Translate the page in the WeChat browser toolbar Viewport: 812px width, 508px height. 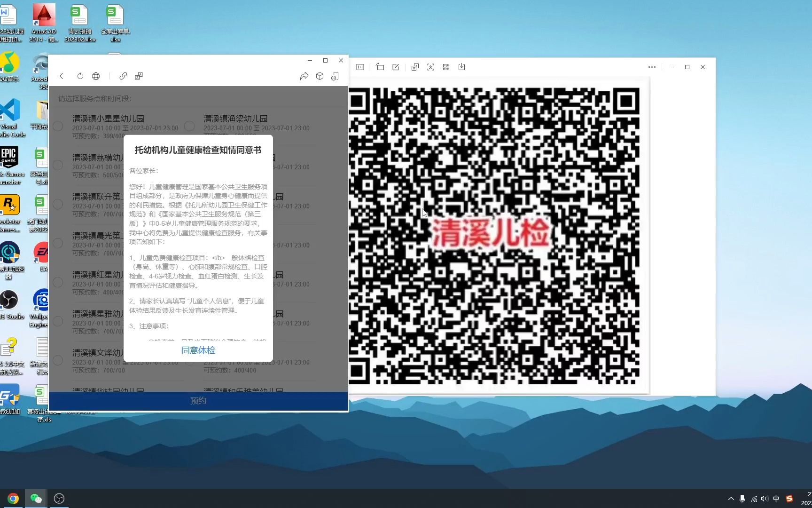point(139,76)
